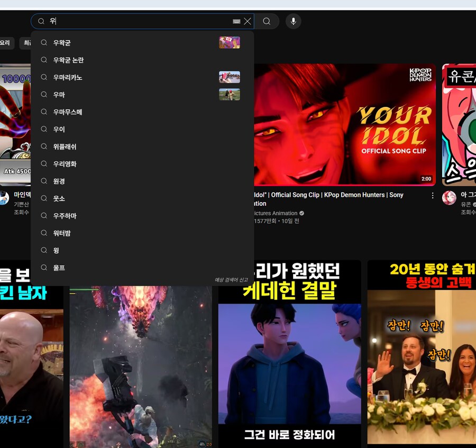Click the search icon beside 우왁굳 논란 suggestion
This screenshot has height=448, width=476.
click(44, 60)
